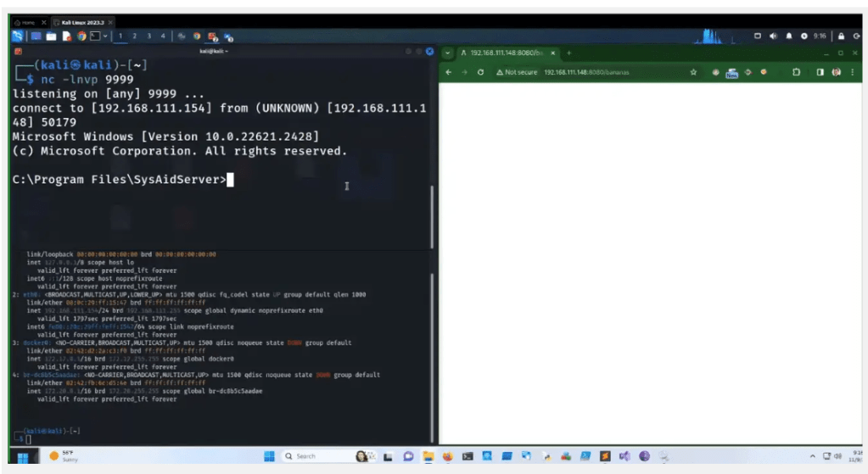Expand the terminal launcher dropdown arrow

click(105, 36)
